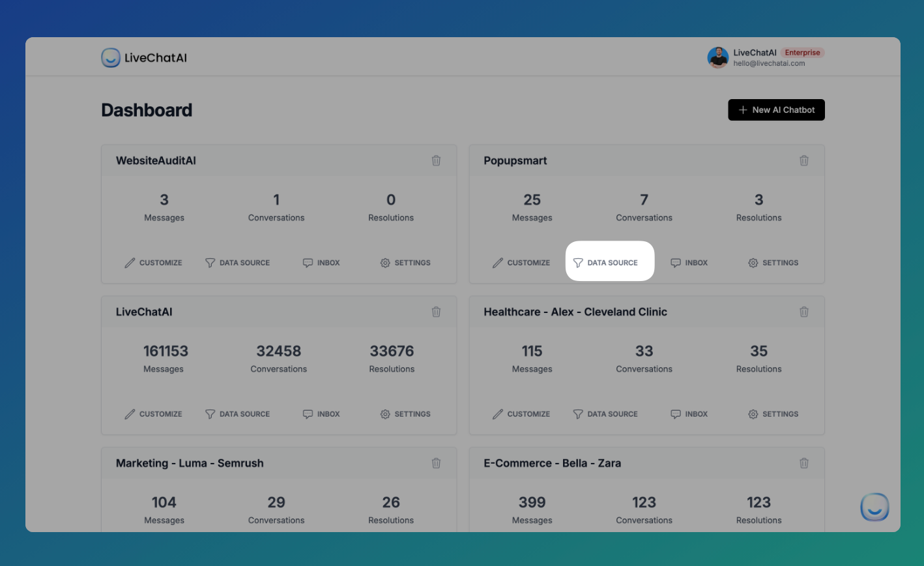
Task: Click the Marketing - Luma - Semrush title
Action: [x=190, y=463]
